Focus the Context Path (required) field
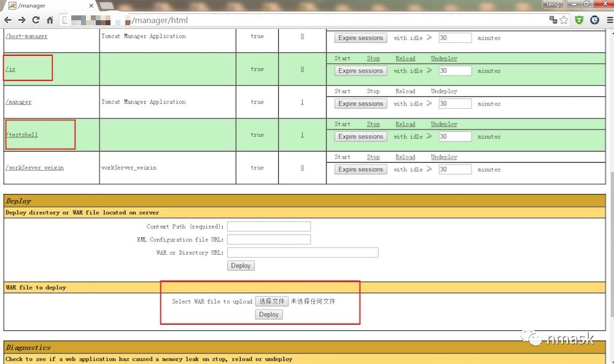 (x=269, y=227)
